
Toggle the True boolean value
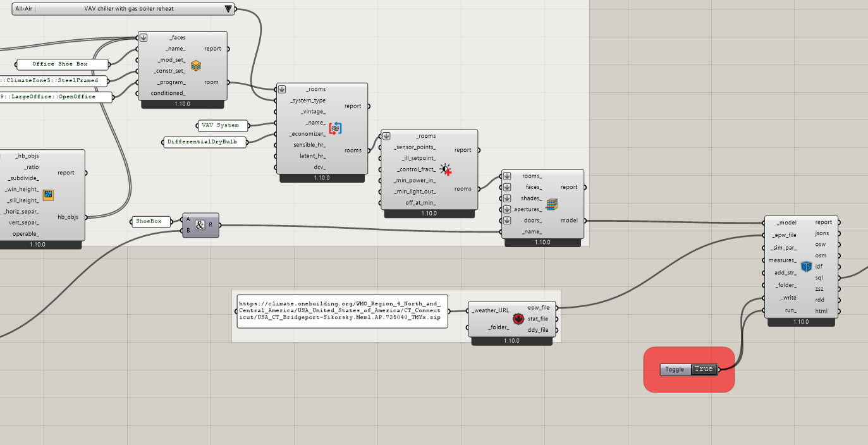[x=703, y=369]
